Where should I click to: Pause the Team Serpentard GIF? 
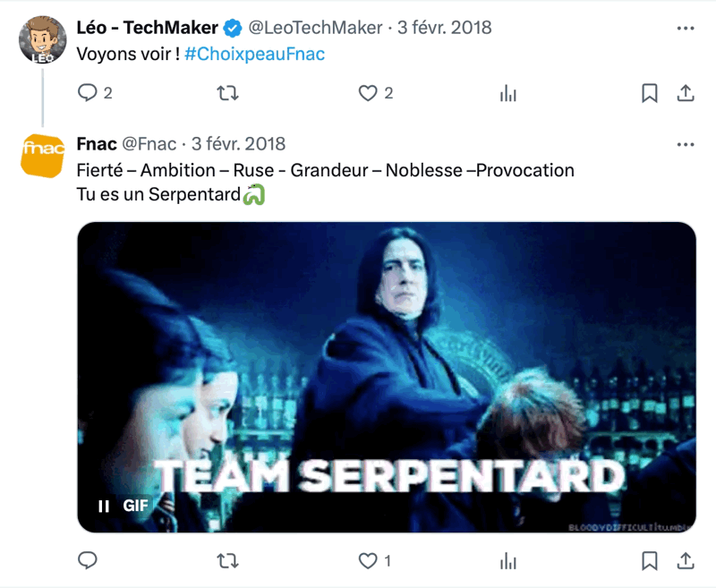[104, 506]
